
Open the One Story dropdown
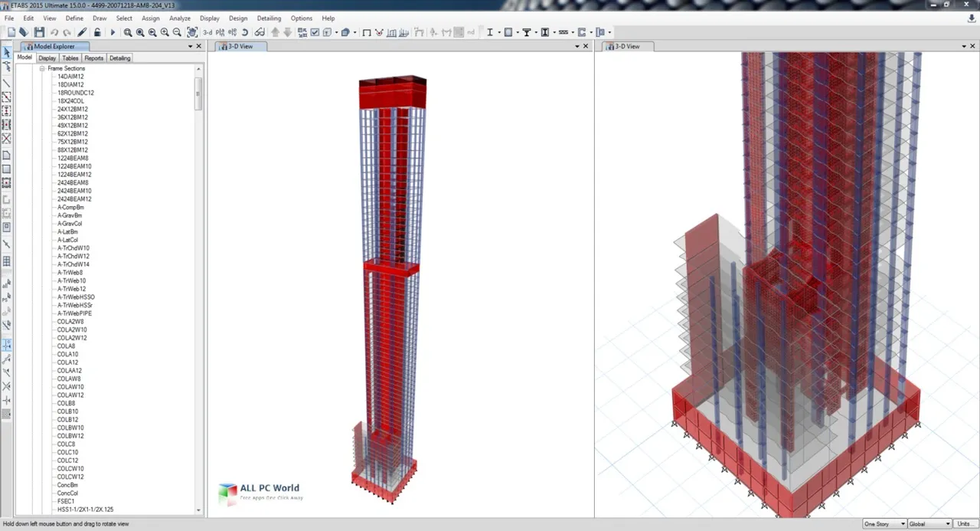(x=884, y=524)
